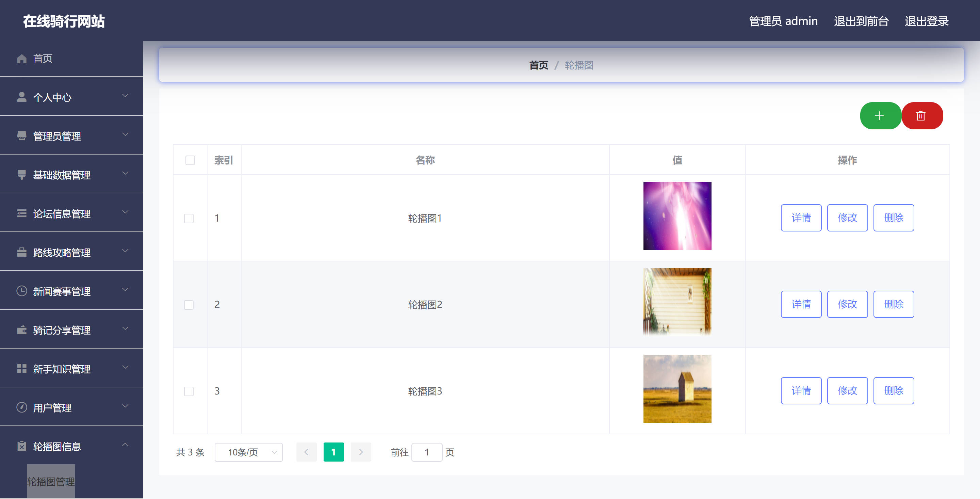Click the 名称 column header
980x499 pixels.
425,160
